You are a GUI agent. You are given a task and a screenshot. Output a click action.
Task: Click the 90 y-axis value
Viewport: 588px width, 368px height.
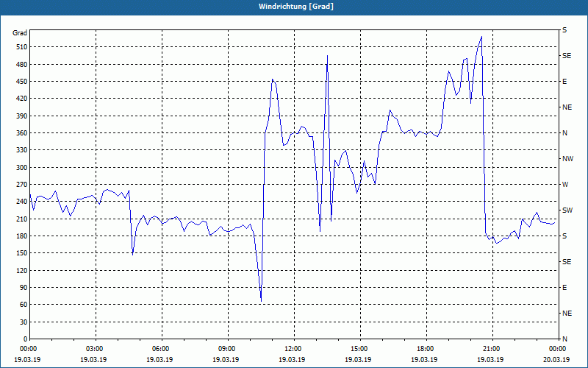(x=24, y=287)
